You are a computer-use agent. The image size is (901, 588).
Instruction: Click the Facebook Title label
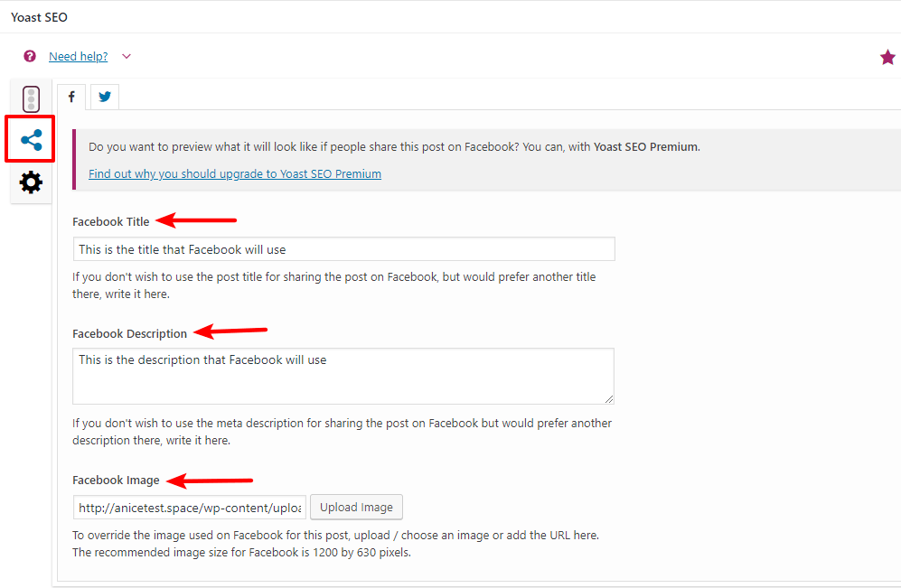pos(111,221)
